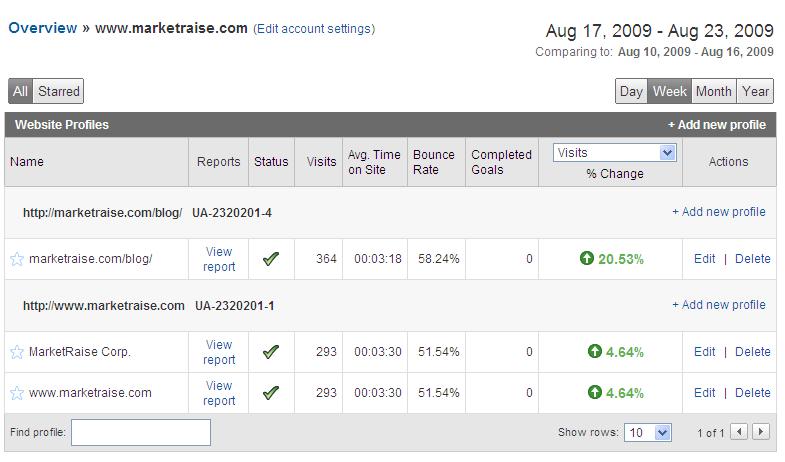View report for marketraise.com/blog/
Viewport: 785px width, 462px height.
tap(219, 259)
